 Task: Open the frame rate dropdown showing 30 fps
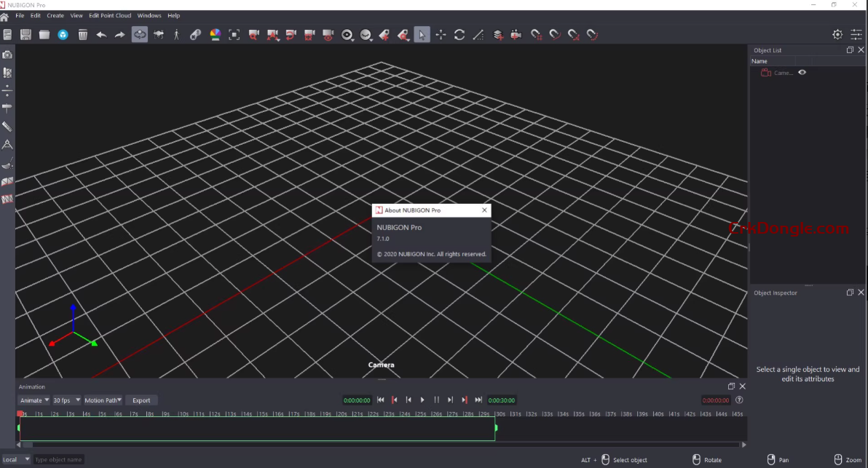click(66, 400)
